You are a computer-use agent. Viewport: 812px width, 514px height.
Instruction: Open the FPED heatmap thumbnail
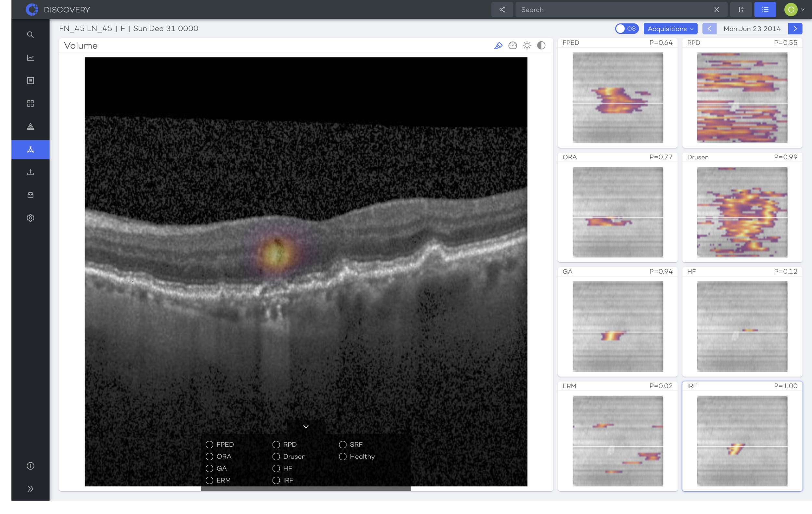(618, 98)
